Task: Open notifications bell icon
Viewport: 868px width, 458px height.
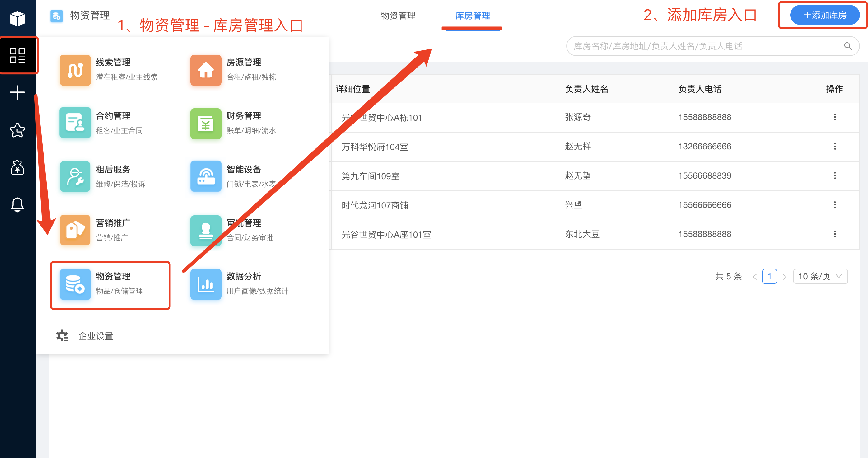Action: click(17, 204)
